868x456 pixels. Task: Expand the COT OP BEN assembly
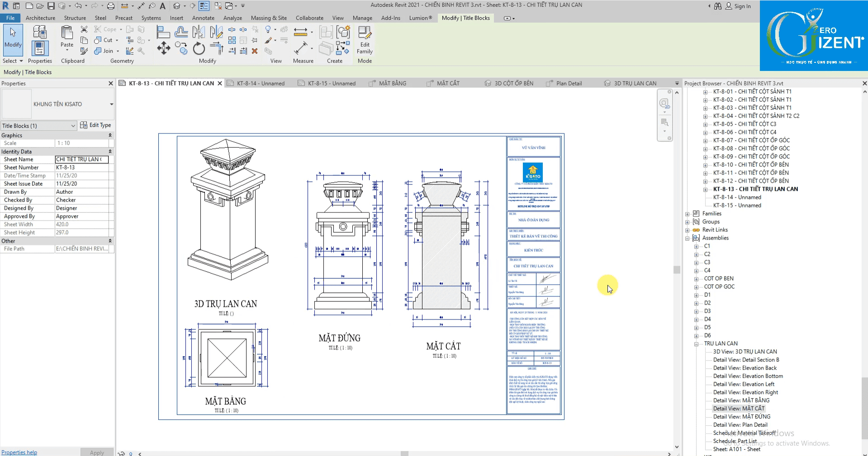pyautogui.click(x=697, y=279)
